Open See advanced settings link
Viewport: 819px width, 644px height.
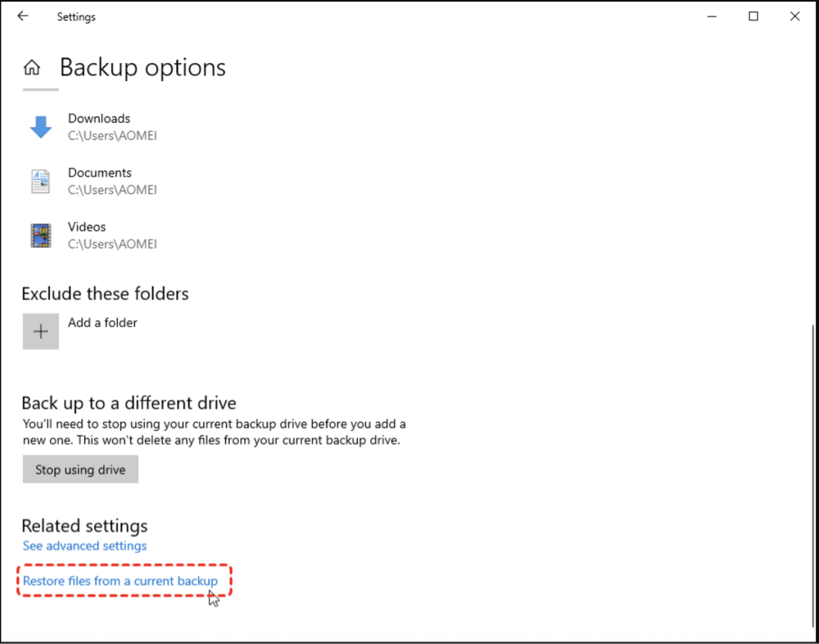click(84, 546)
